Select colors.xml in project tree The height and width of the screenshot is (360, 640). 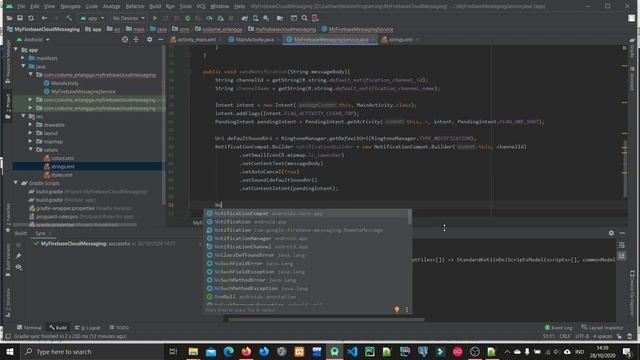click(62, 158)
